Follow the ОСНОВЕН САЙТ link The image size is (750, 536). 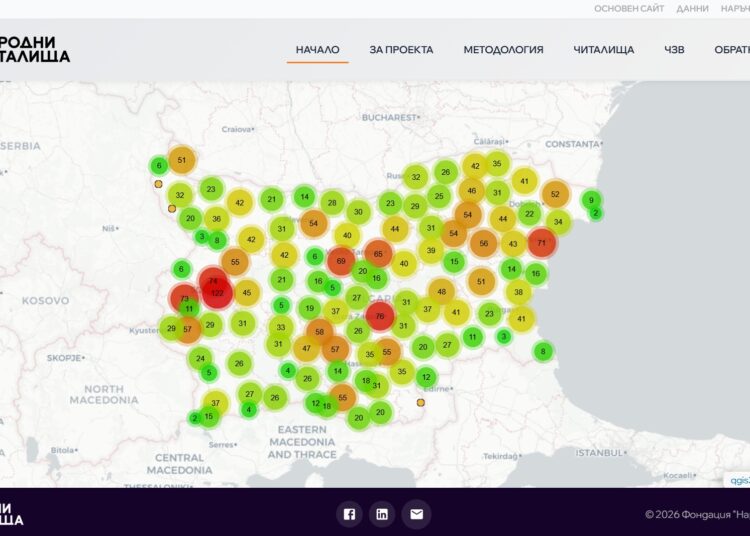629,9
